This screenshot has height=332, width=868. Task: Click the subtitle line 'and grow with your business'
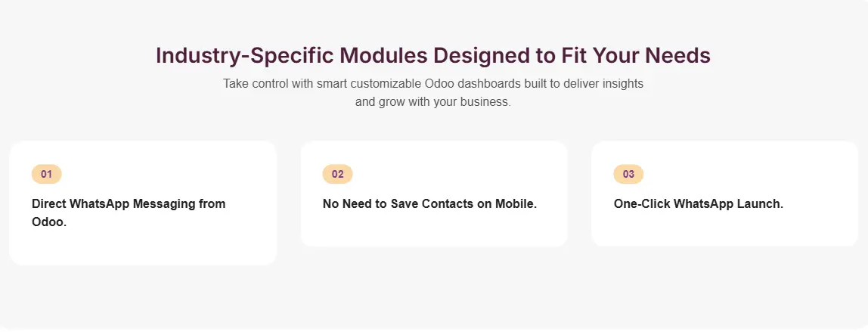[x=433, y=101]
